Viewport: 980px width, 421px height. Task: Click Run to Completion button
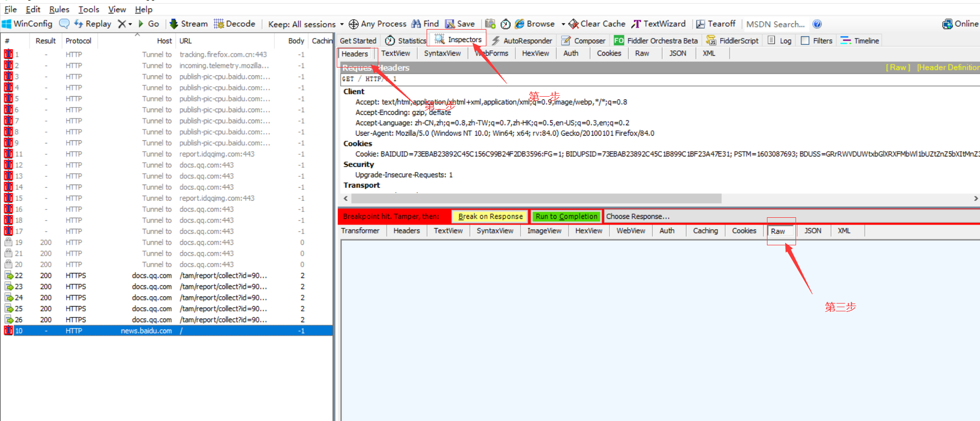(566, 216)
